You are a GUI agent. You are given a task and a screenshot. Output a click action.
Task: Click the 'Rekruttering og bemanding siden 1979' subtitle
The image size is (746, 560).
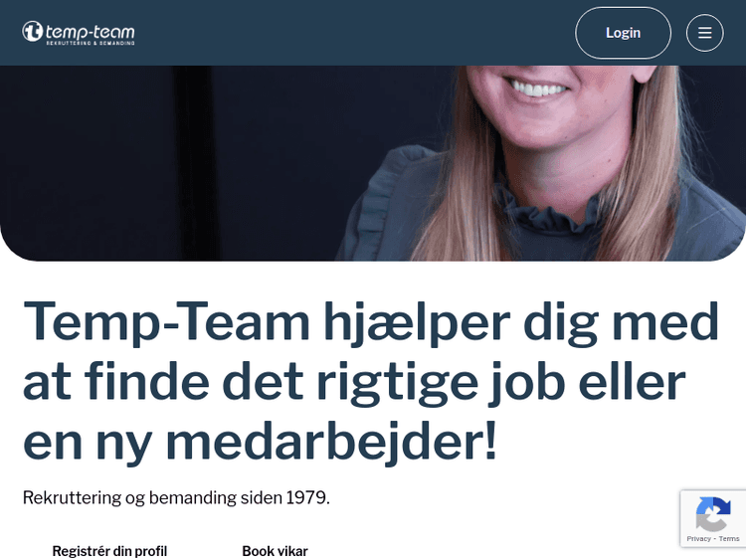pyautogui.click(x=176, y=497)
